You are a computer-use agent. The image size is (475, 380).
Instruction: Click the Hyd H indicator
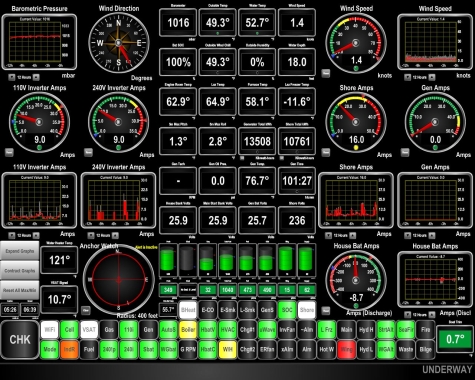(x=366, y=330)
